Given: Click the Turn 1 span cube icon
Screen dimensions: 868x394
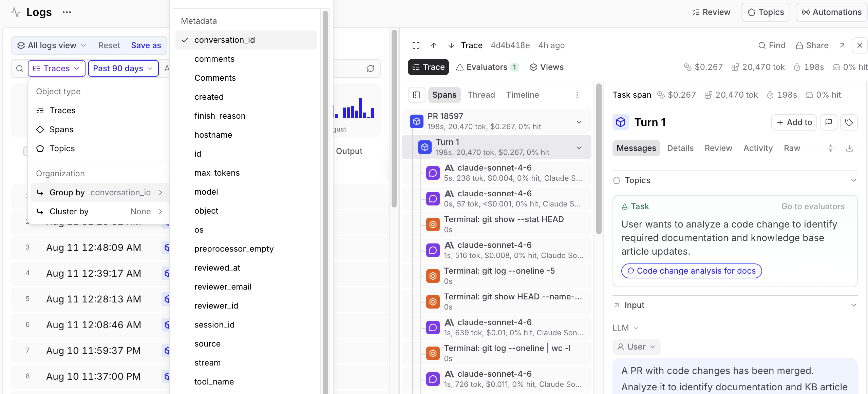Looking at the screenshot, I should pyautogui.click(x=424, y=147).
